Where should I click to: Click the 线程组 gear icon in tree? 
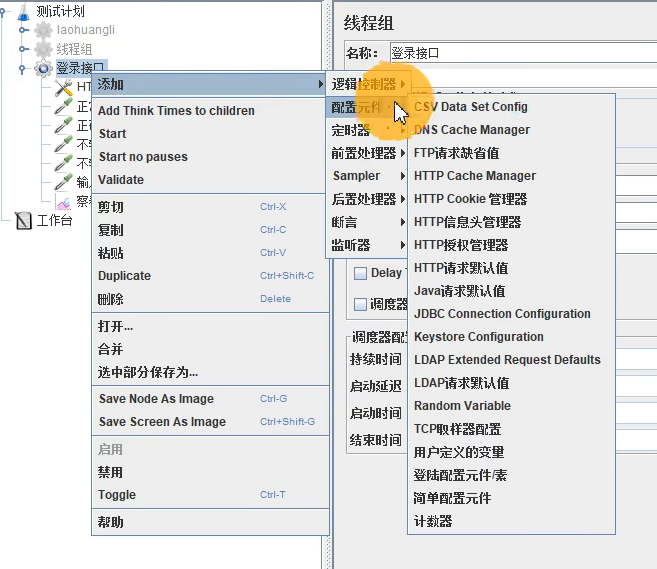pyautogui.click(x=43, y=49)
